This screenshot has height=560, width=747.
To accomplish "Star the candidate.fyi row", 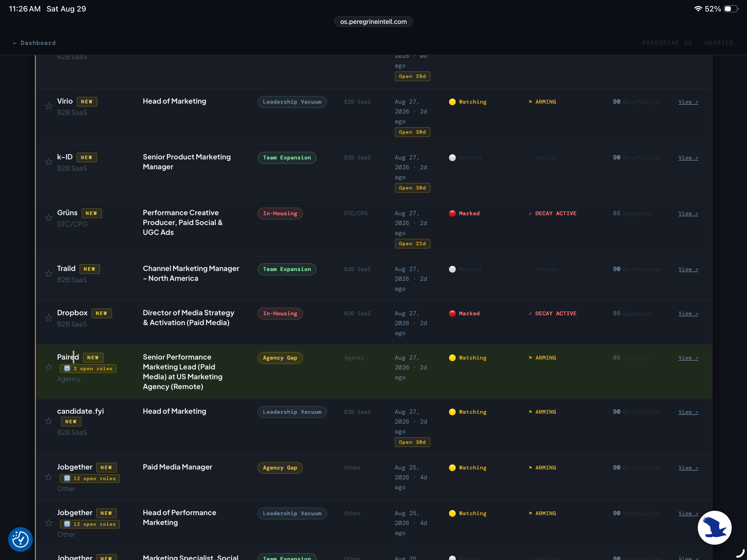I will [49, 421].
